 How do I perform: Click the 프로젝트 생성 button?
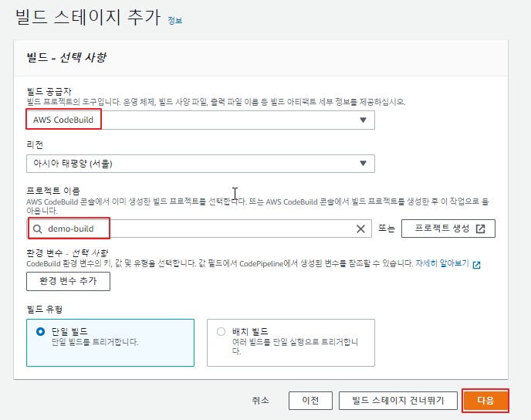pos(448,229)
